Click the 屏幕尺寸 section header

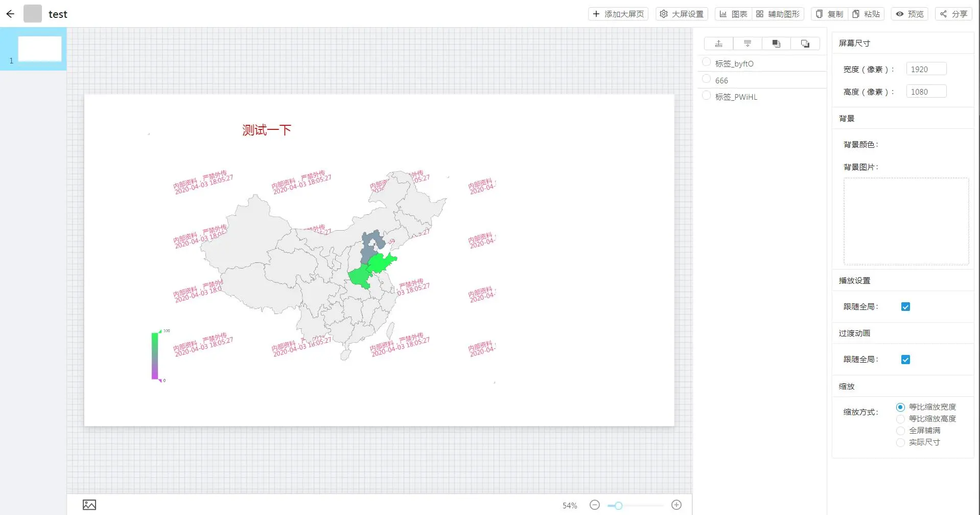pos(854,43)
